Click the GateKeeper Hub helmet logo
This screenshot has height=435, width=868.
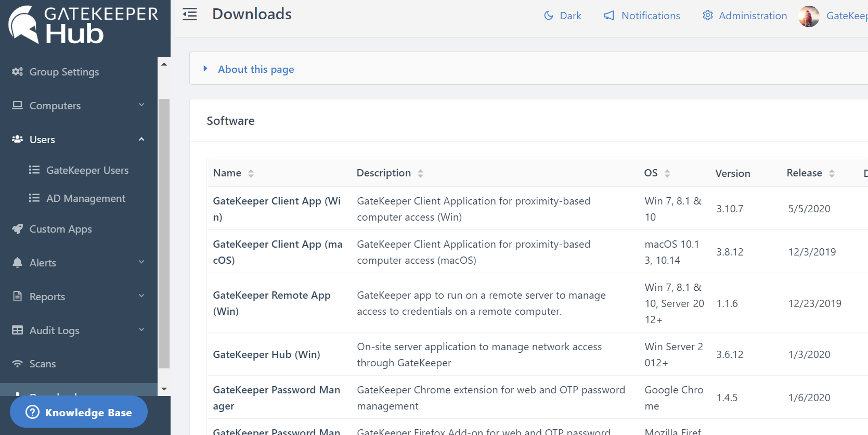[24, 24]
